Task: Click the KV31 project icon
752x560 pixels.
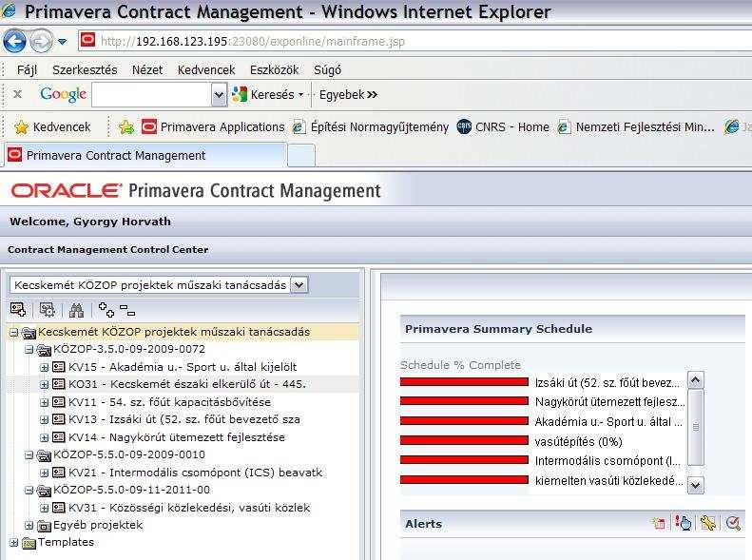Action: point(59,508)
